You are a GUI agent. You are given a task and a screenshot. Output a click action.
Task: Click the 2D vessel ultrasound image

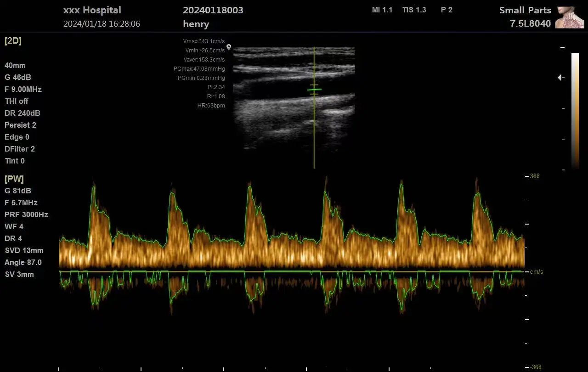pyautogui.click(x=294, y=99)
